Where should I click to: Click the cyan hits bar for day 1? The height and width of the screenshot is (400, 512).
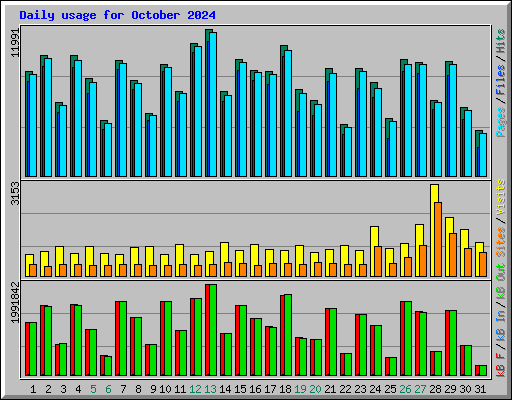(x=33, y=125)
